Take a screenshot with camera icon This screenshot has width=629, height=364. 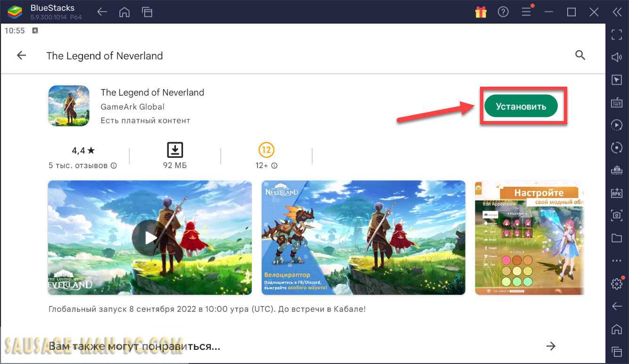click(617, 215)
